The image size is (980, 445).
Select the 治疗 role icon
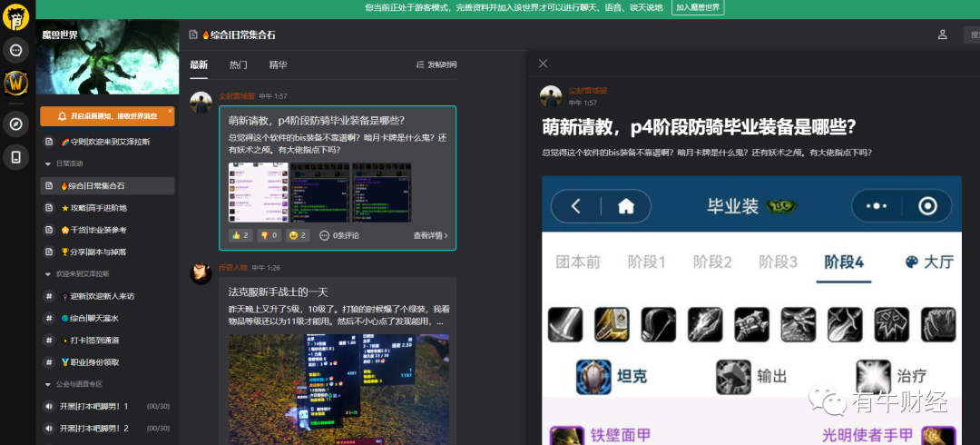873,376
